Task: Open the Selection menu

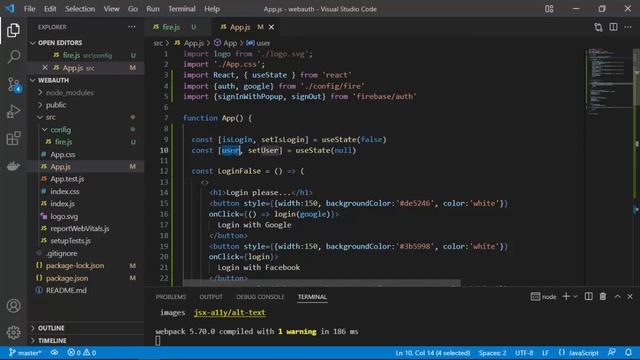Action: (80, 9)
